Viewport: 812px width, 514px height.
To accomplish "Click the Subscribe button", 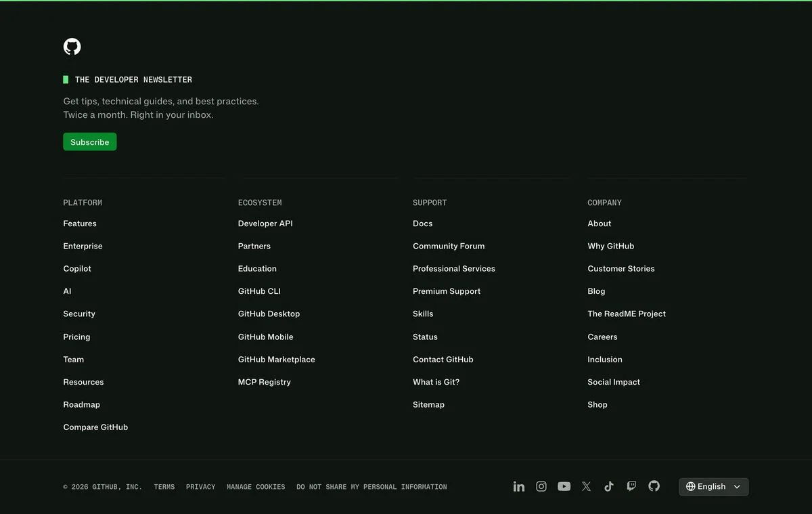I will (90, 142).
